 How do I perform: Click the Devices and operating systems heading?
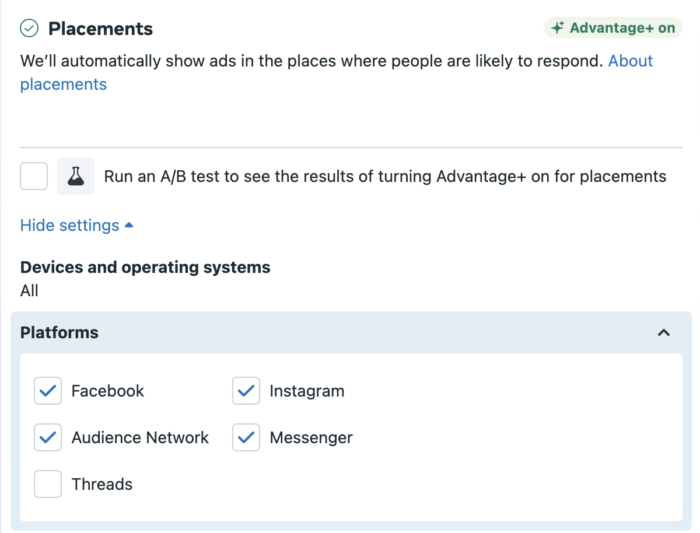pyautogui.click(x=145, y=267)
